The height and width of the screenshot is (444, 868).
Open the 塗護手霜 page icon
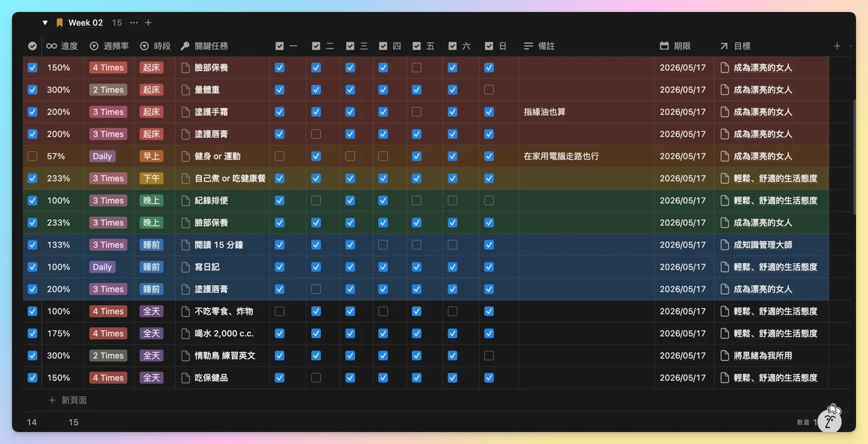(x=186, y=112)
